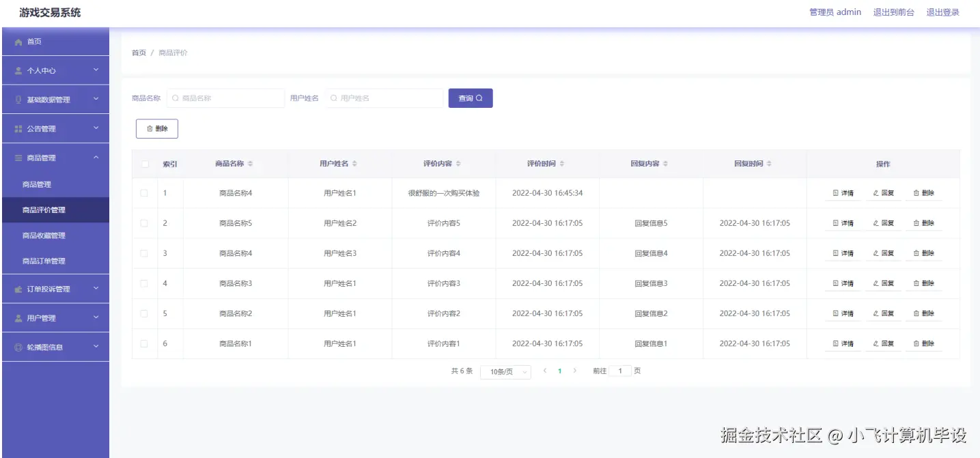Click the list icon beside 商品管理 menu

(x=18, y=158)
